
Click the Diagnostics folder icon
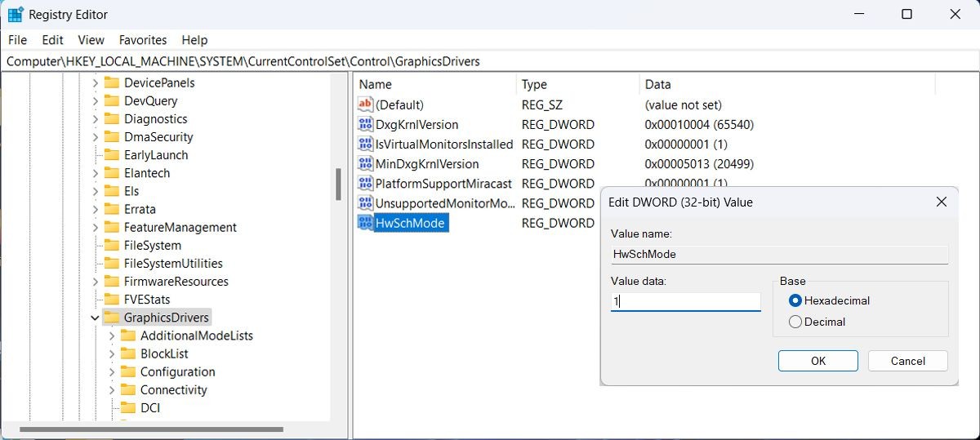pyautogui.click(x=112, y=118)
